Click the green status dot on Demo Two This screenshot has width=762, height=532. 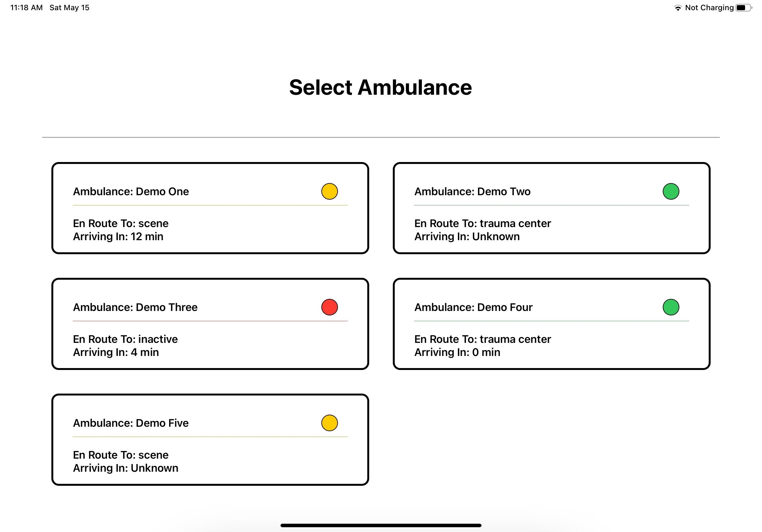[670, 191]
